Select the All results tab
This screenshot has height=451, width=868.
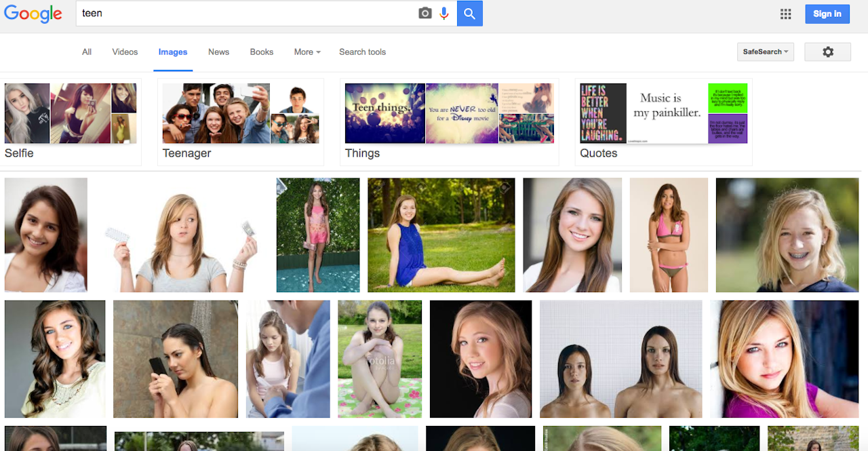click(x=86, y=52)
